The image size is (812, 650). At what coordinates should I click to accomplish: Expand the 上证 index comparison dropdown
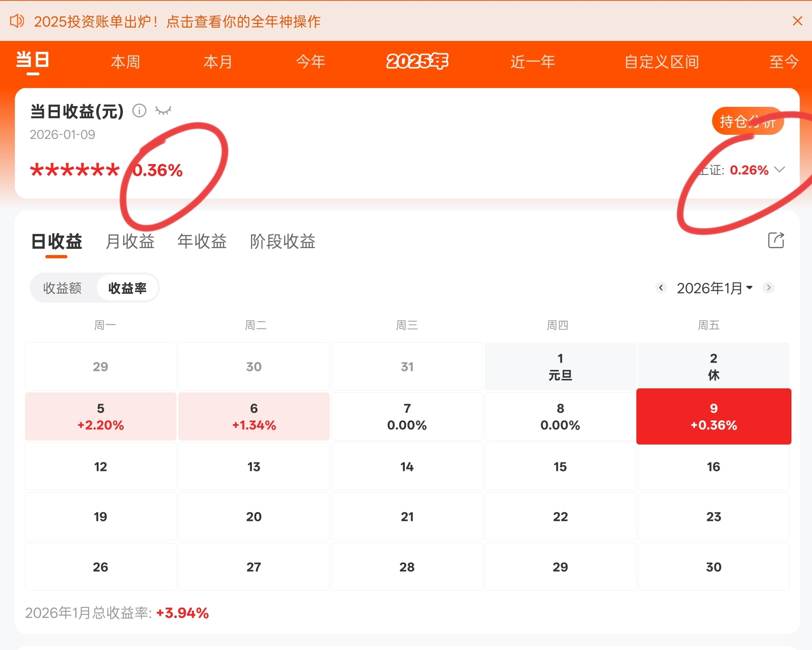779,170
